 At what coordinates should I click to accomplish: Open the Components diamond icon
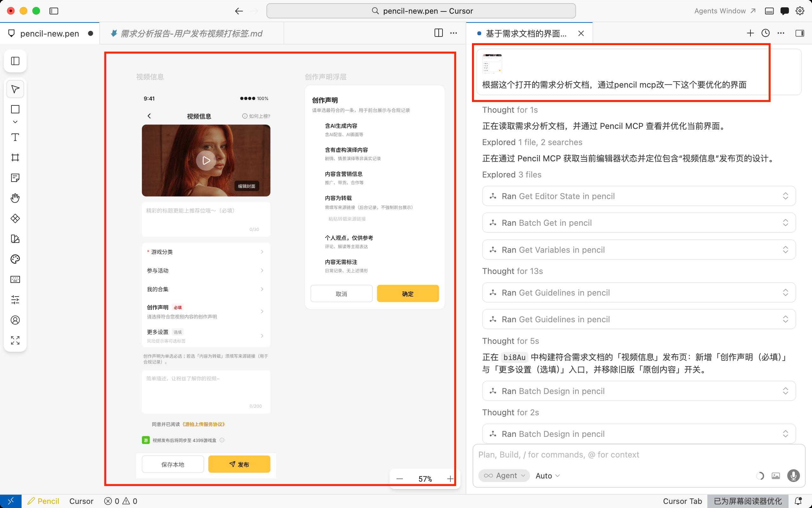(x=15, y=218)
